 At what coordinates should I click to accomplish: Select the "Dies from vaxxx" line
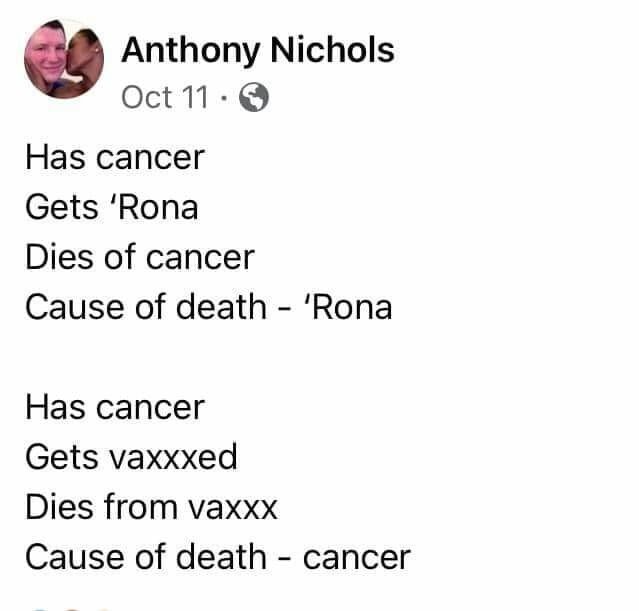[151, 507]
